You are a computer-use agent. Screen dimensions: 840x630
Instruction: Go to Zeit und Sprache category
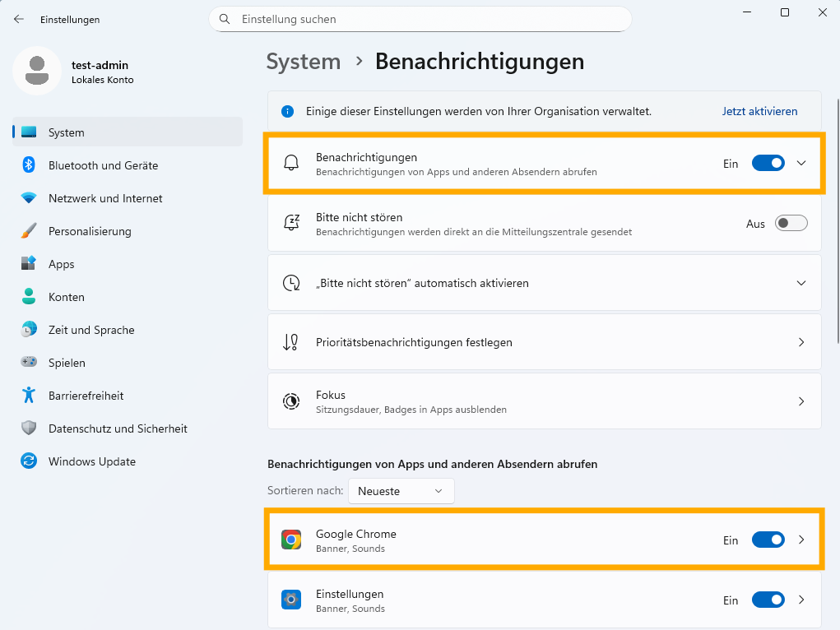pyautogui.click(x=91, y=330)
